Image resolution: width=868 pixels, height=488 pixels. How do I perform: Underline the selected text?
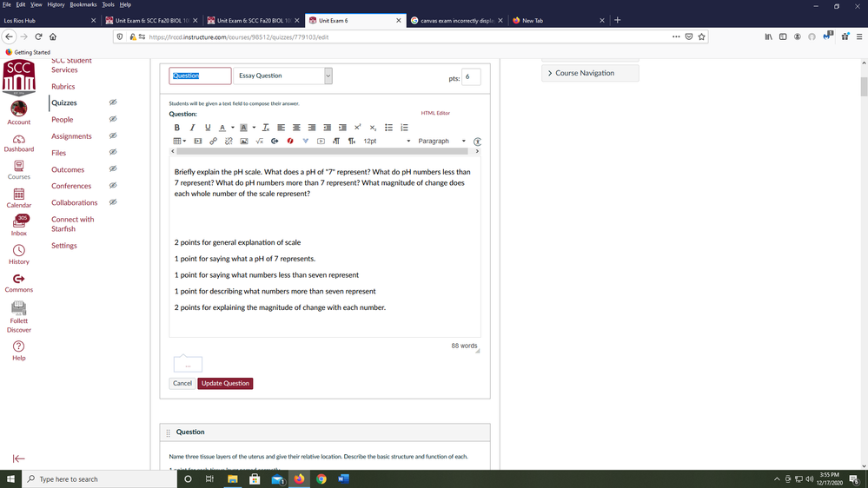coord(208,128)
